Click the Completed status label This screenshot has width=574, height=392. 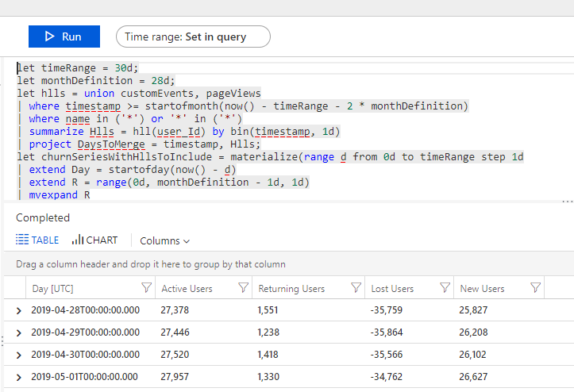click(43, 217)
